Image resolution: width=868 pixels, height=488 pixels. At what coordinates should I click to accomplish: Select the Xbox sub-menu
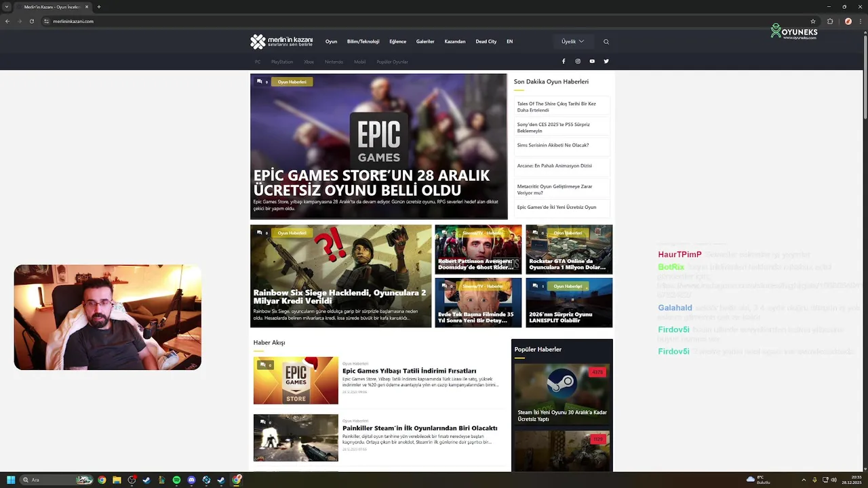[309, 62]
